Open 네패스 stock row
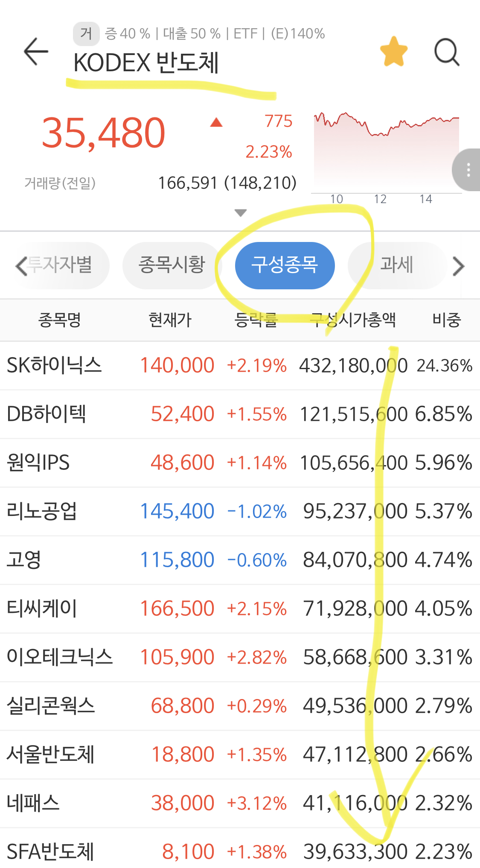 pyautogui.click(x=240, y=804)
